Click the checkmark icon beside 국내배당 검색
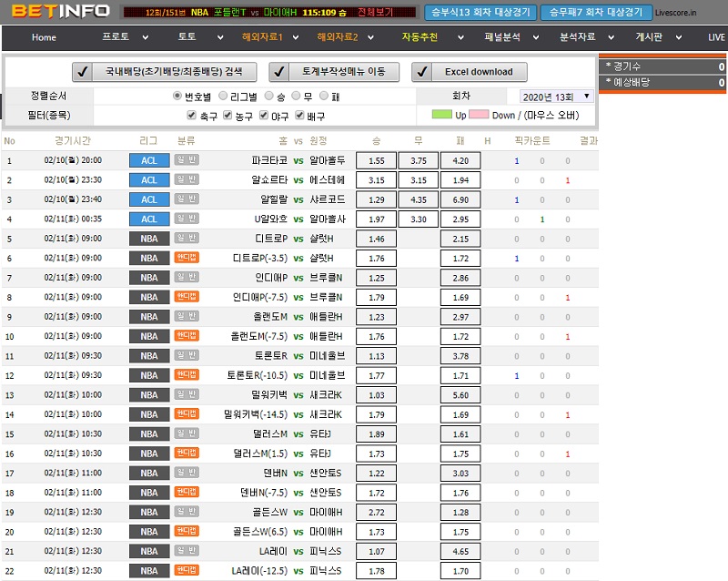The height and width of the screenshot is (581, 728). [x=84, y=72]
